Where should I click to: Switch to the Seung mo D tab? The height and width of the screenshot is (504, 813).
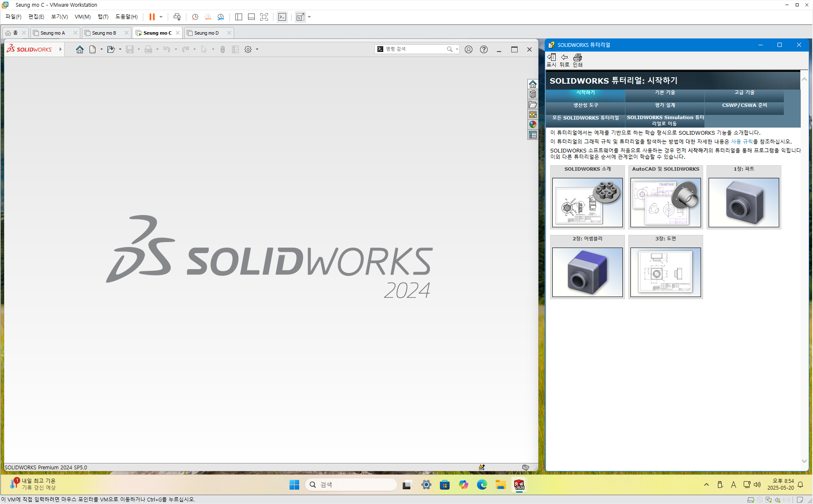207,33
